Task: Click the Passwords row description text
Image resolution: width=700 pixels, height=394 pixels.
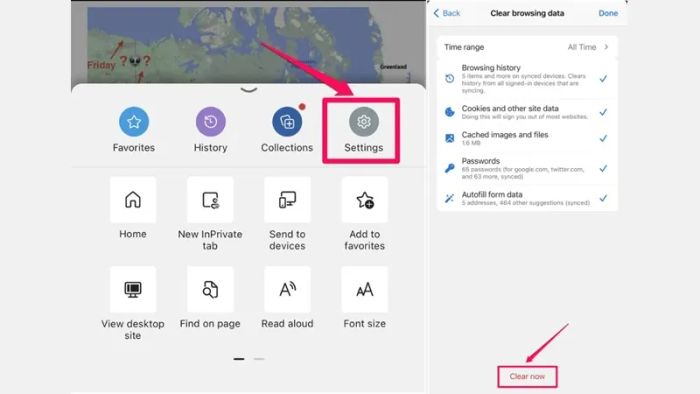Action: click(523, 173)
